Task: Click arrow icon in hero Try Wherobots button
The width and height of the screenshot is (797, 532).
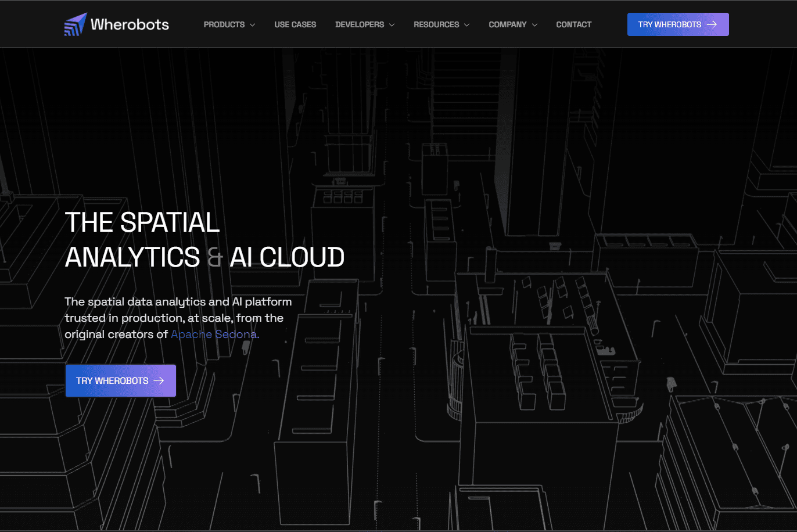Action: click(159, 380)
